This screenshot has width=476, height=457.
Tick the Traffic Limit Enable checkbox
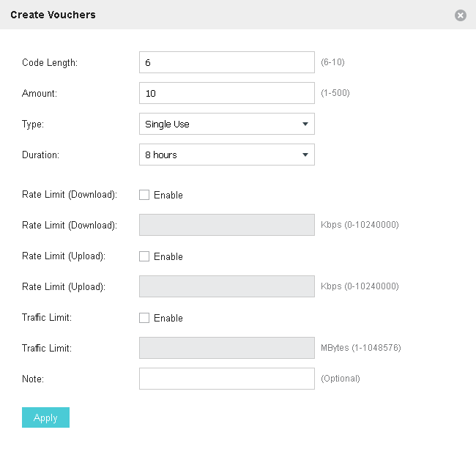[x=144, y=318]
